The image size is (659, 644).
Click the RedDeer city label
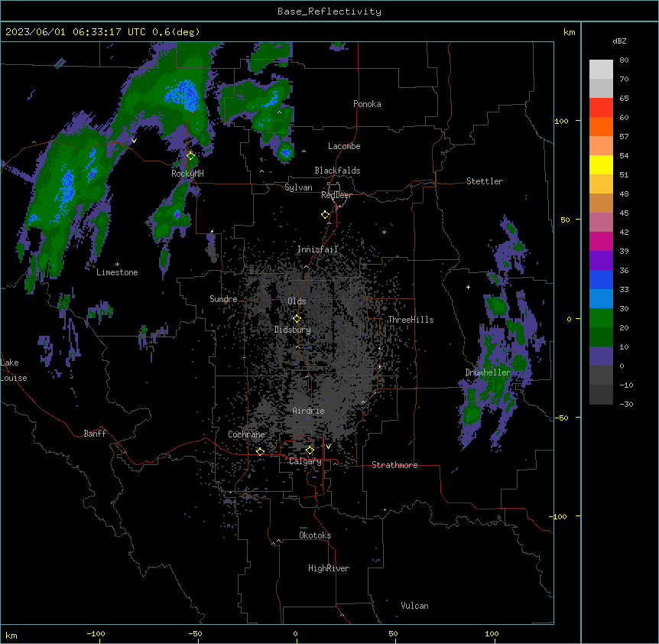[x=336, y=195]
